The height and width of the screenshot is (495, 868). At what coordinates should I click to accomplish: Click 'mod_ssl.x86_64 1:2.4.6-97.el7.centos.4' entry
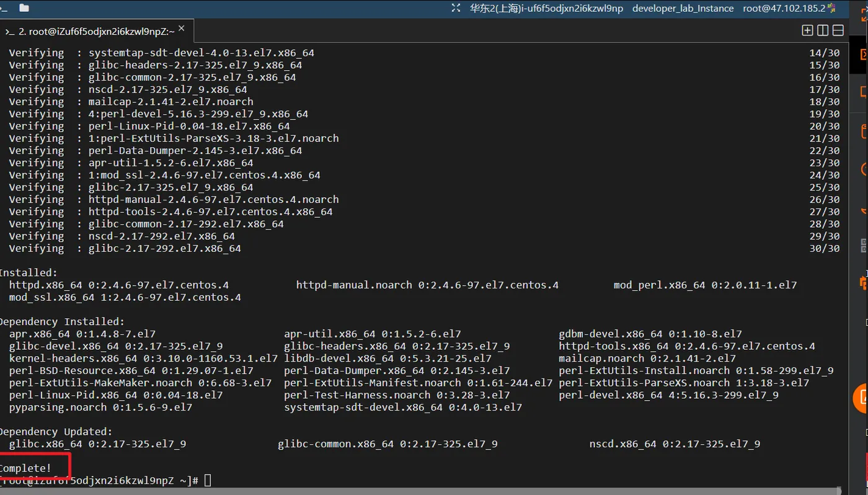click(125, 298)
